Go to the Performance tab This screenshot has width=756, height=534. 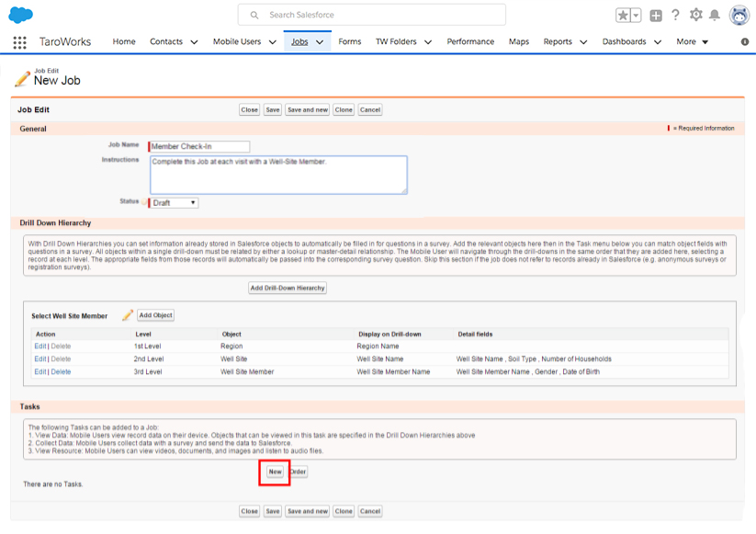(470, 42)
